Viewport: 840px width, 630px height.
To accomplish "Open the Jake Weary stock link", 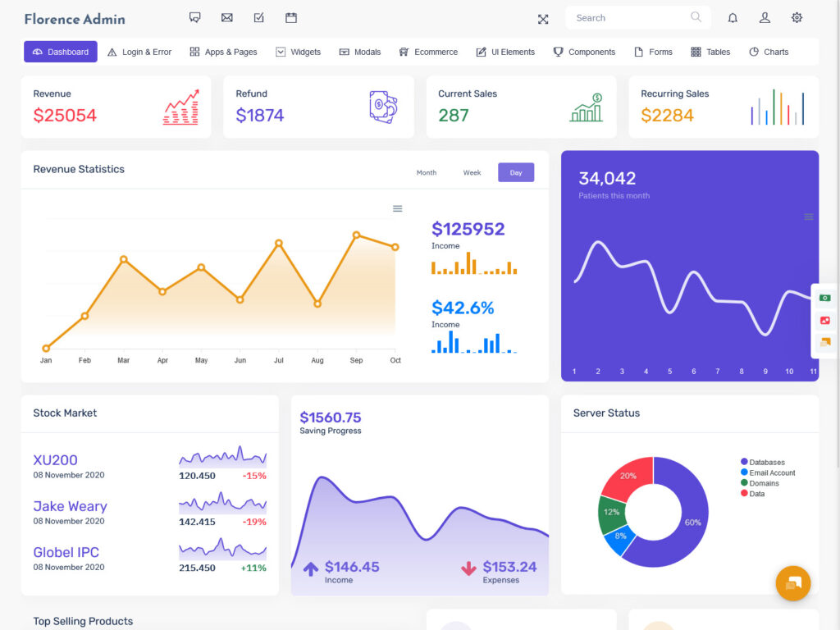I will coord(71,506).
